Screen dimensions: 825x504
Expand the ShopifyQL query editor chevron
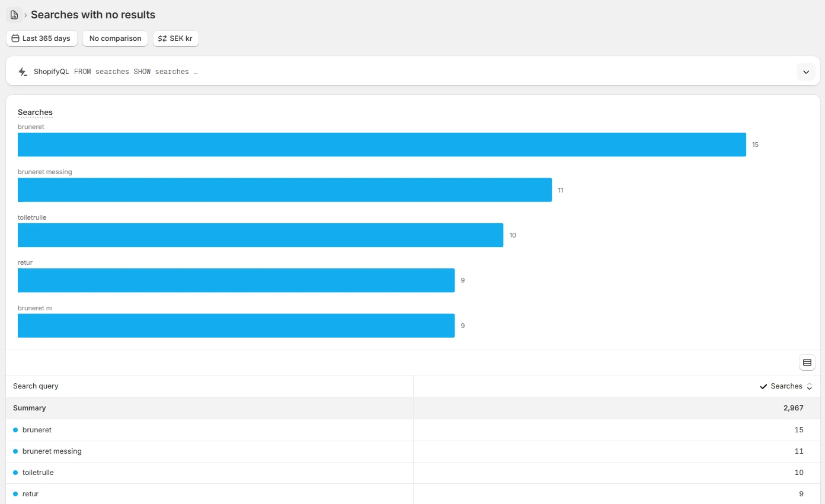coord(806,72)
